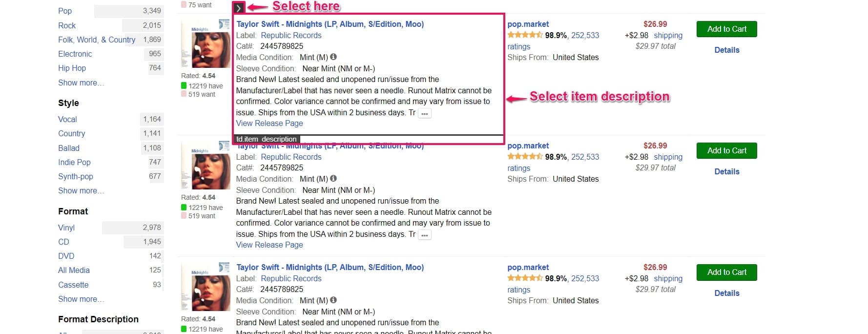Show more options under the Format filter

81,299
